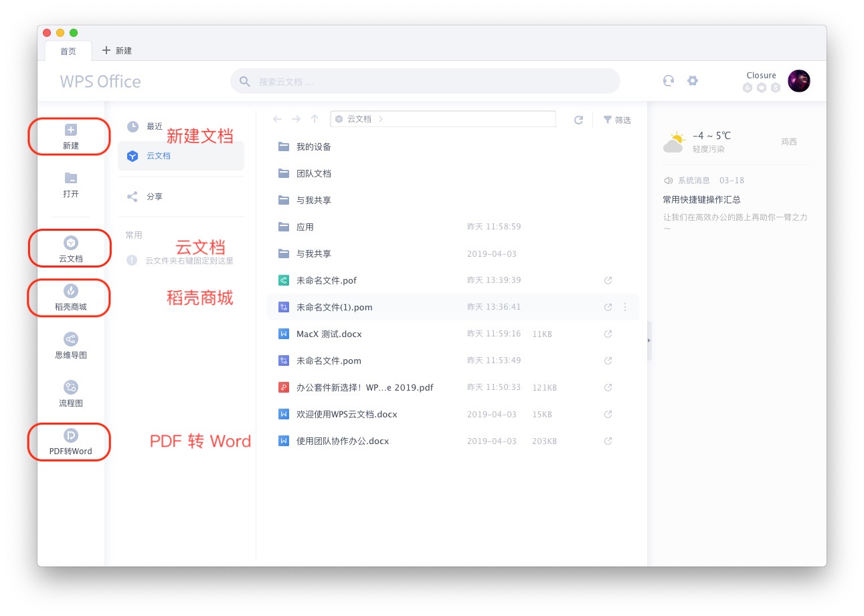Click the 最近 (Recent) clock icon
This screenshot has height=616, width=864.
point(133,126)
